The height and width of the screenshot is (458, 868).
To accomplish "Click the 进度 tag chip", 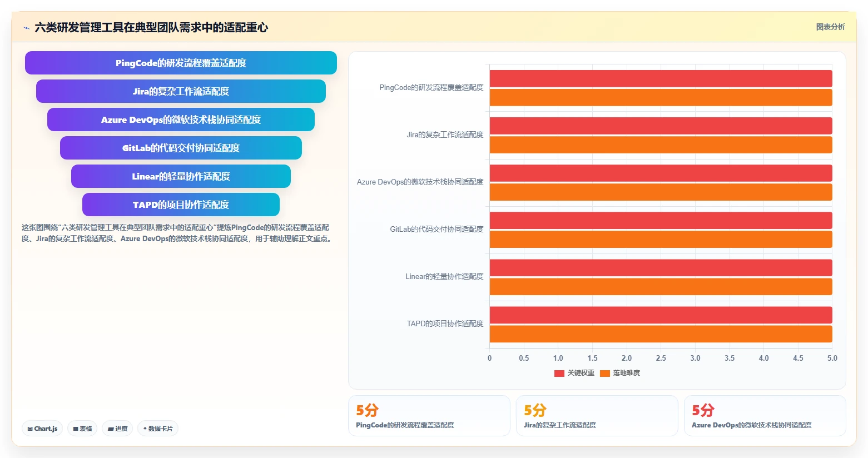I will pyautogui.click(x=117, y=429).
